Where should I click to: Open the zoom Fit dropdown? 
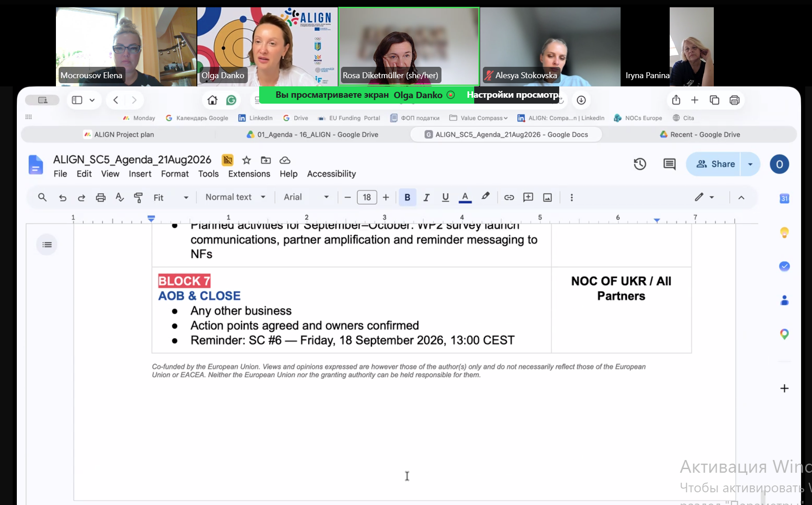171,197
